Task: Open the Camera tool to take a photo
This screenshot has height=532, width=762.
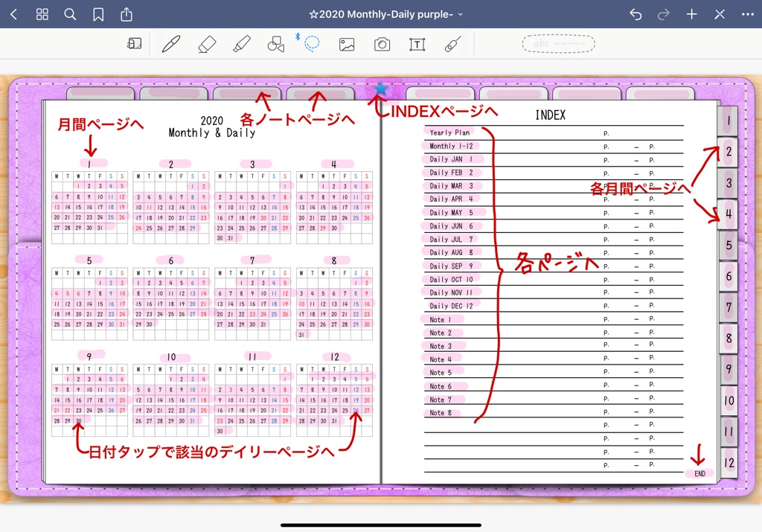Action: click(382, 43)
